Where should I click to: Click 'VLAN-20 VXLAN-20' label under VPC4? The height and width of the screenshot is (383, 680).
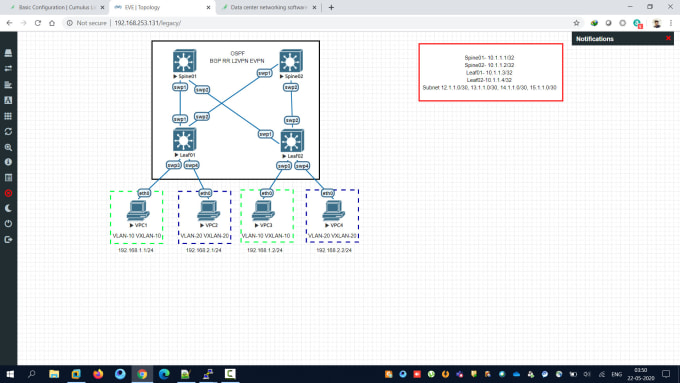click(x=332, y=236)
